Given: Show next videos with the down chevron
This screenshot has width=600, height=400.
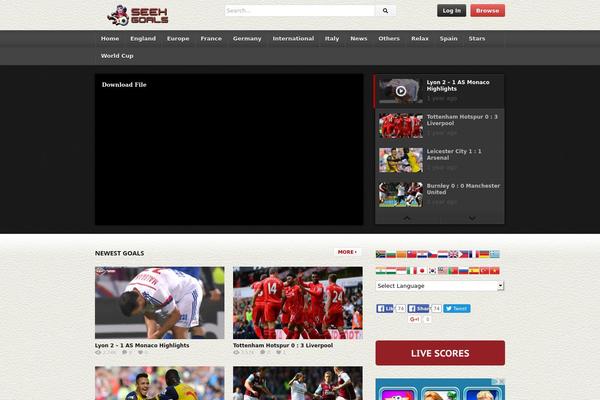Looking at the screenshot, I should [x=472, y=218].
